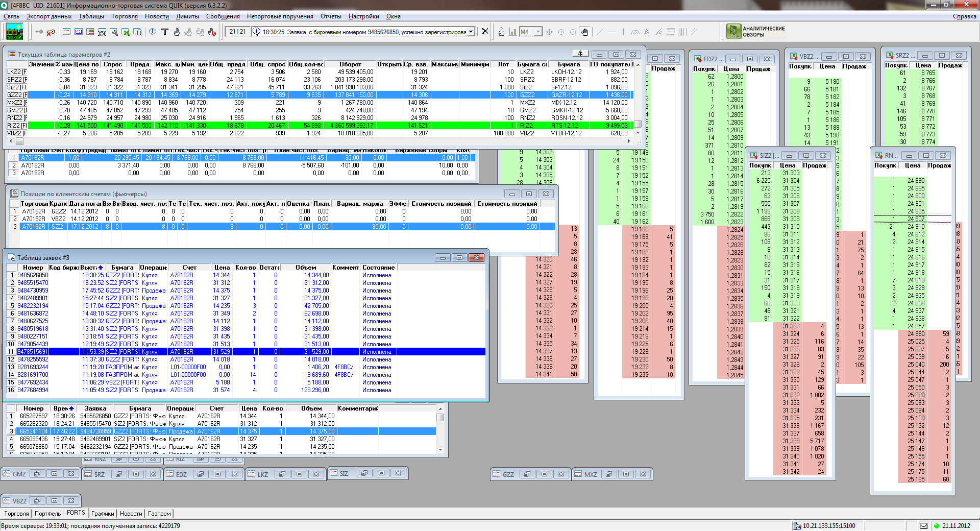This screenshot has width=980, height=531.
Task: Select SiZ2 position row dated 17.12.2012
Action: (281, 227)
